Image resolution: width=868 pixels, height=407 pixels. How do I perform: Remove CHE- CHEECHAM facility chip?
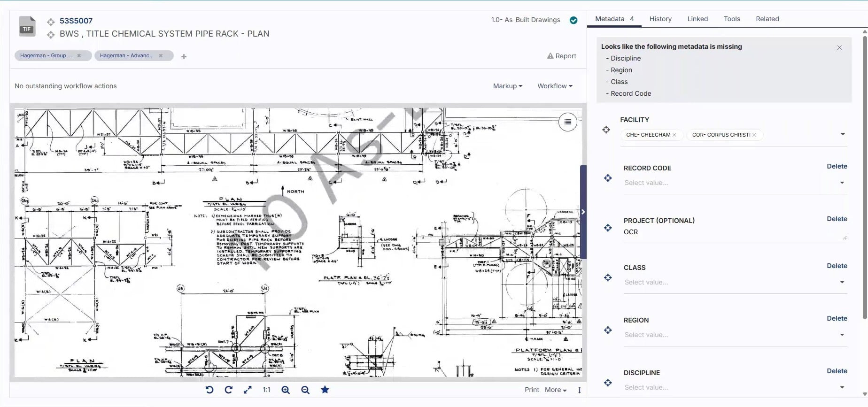(x=674, y=135)
